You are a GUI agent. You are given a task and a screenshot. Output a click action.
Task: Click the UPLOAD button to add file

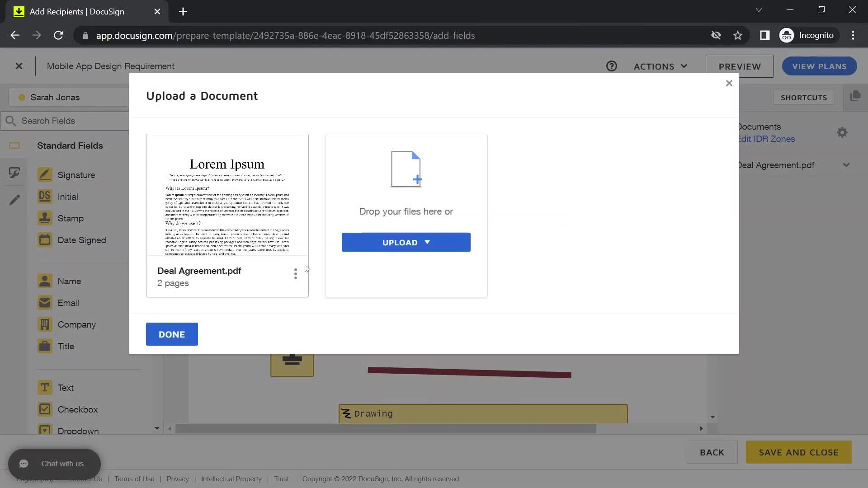406,243
